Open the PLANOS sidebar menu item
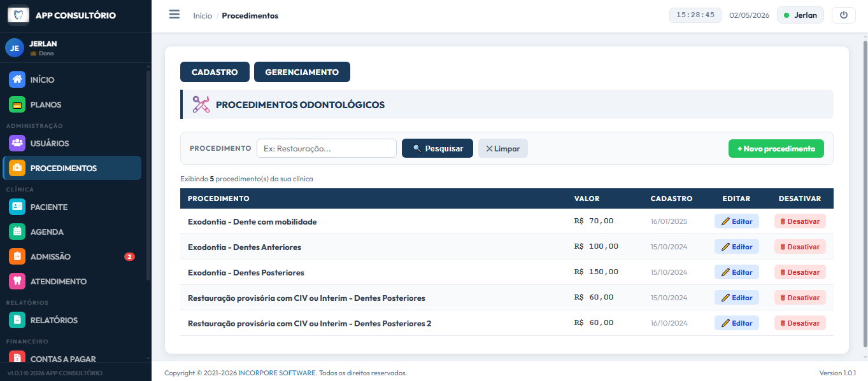The height and width of the screenshot is (381, 868). [x=73, y=104]
